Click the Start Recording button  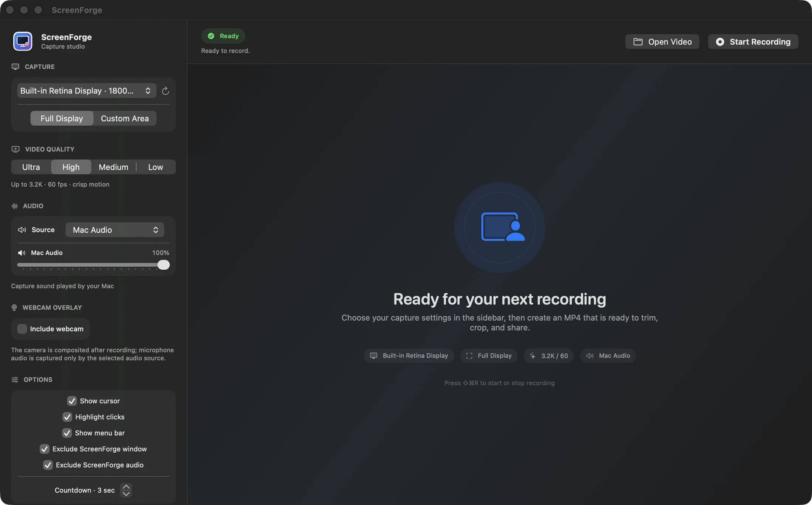click(x=753, y=42)
